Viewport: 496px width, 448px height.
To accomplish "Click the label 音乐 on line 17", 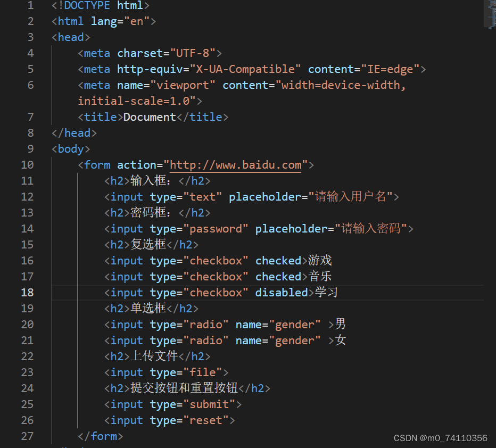I will coord(320,276).
